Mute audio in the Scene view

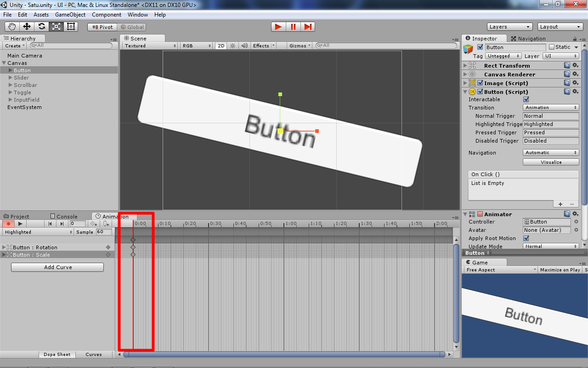point(243,46)
